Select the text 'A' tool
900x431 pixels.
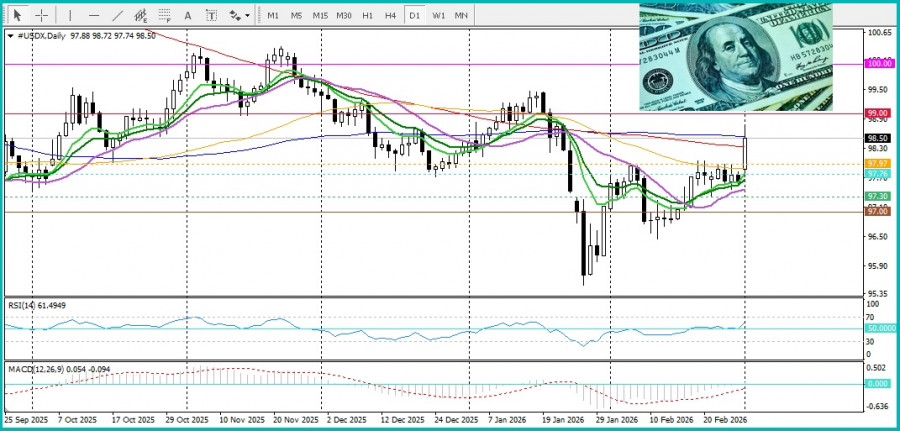188,16
